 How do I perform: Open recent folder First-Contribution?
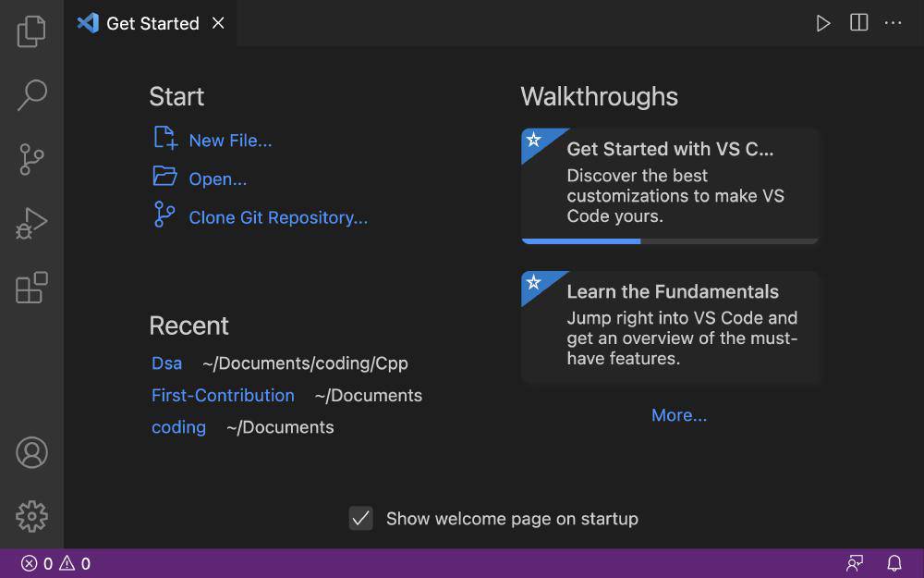coord(223,395)
